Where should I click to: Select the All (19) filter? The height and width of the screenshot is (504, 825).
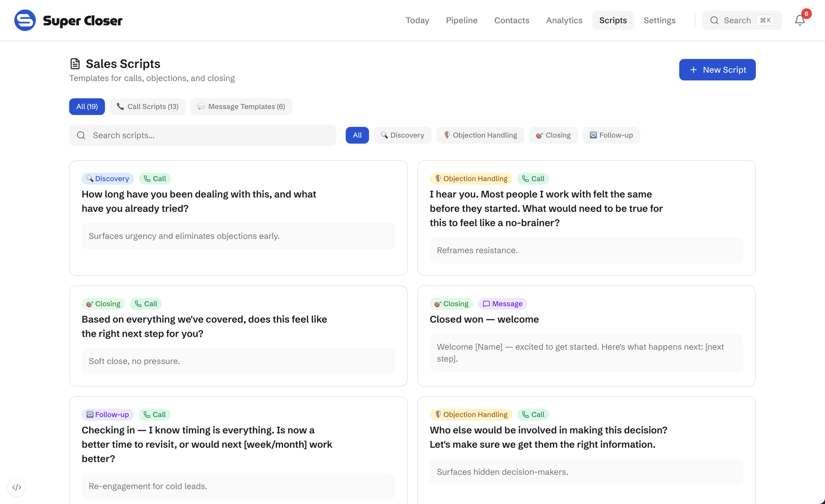87,107
